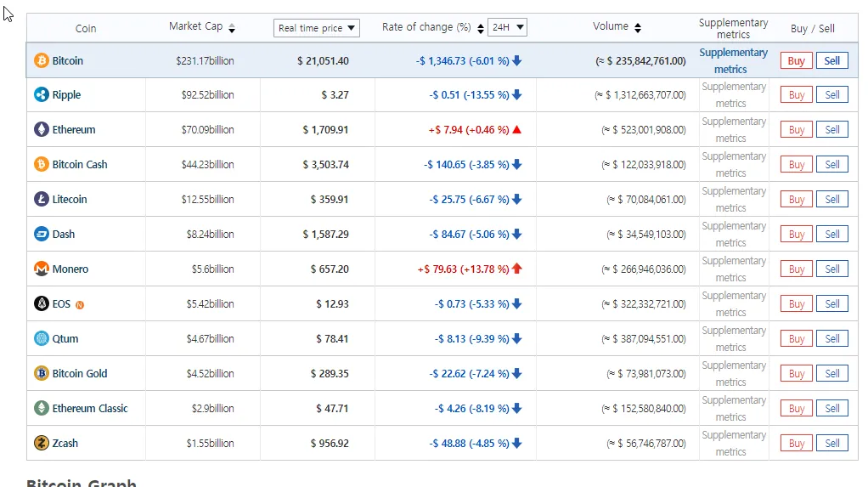Buy Zcash

[797, 444]
